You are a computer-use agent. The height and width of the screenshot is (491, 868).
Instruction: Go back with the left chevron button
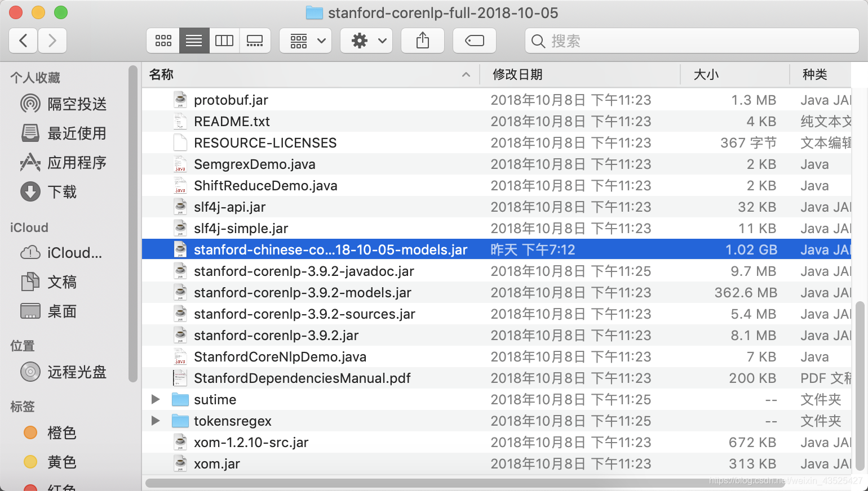24,41
